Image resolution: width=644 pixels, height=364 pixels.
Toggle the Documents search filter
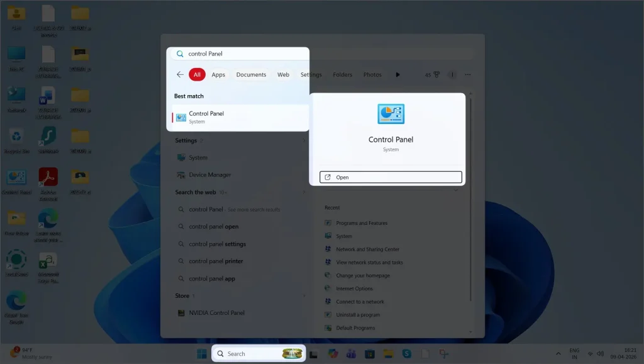pos(251,74)
